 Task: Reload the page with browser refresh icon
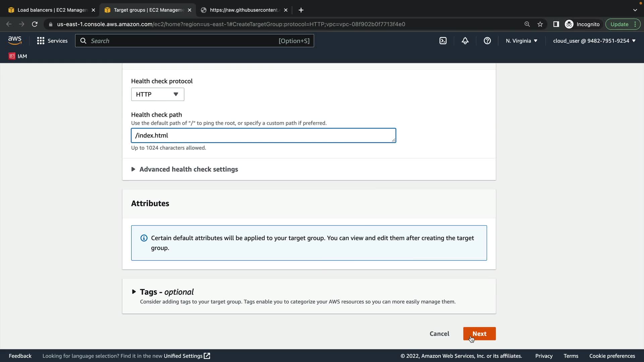[x=35, y=24]
